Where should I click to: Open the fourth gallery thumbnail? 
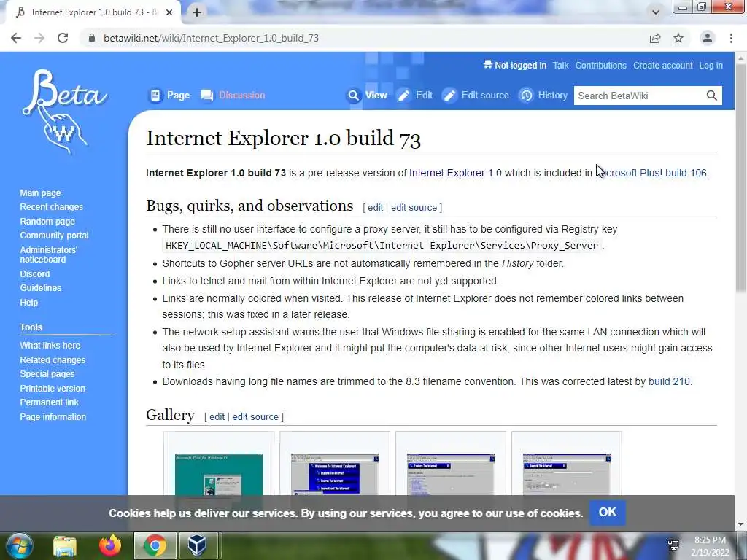point(566,475)
